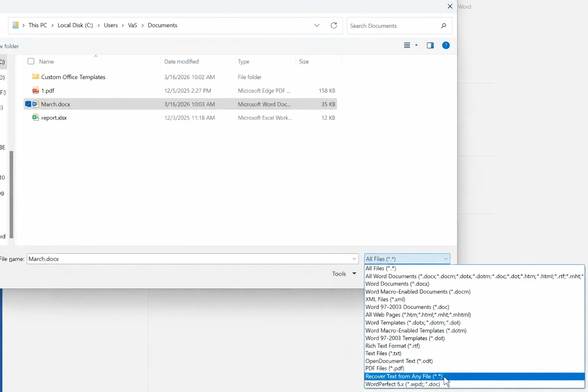Select Word 97-2003 Templates (*.dot)

tap(475, 338)
